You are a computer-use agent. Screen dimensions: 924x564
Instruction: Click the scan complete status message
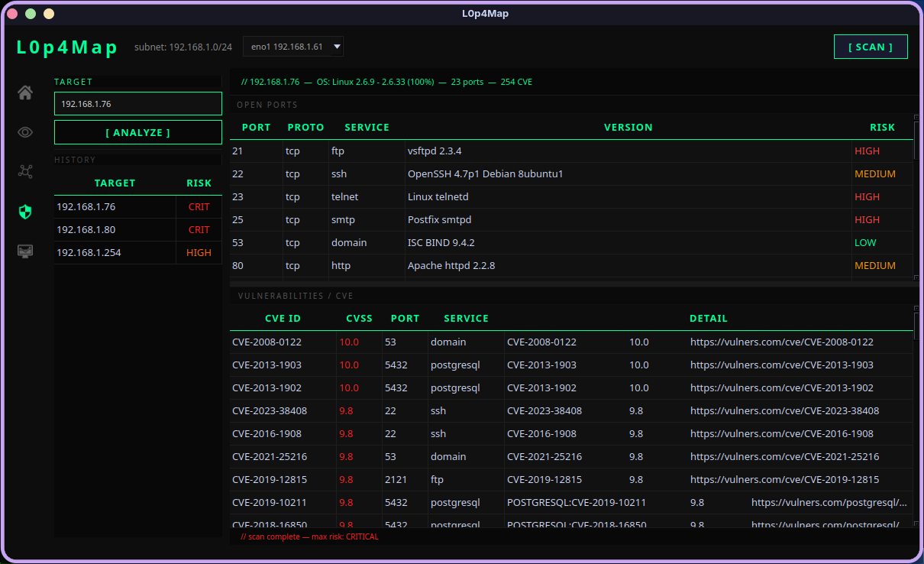[x=309, y=536]
